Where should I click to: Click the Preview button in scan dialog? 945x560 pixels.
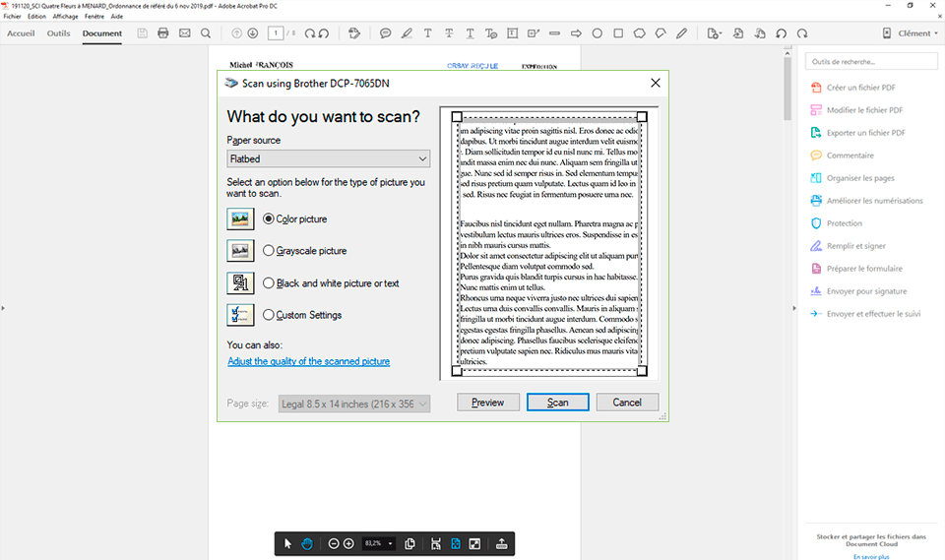pos(487,403)
